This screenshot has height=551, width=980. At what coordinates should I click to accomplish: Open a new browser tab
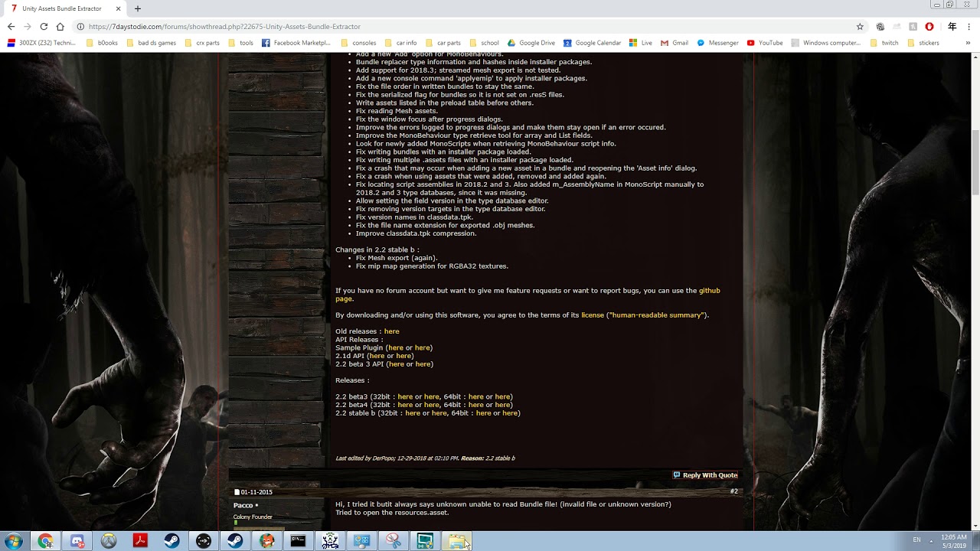(138, 8)
